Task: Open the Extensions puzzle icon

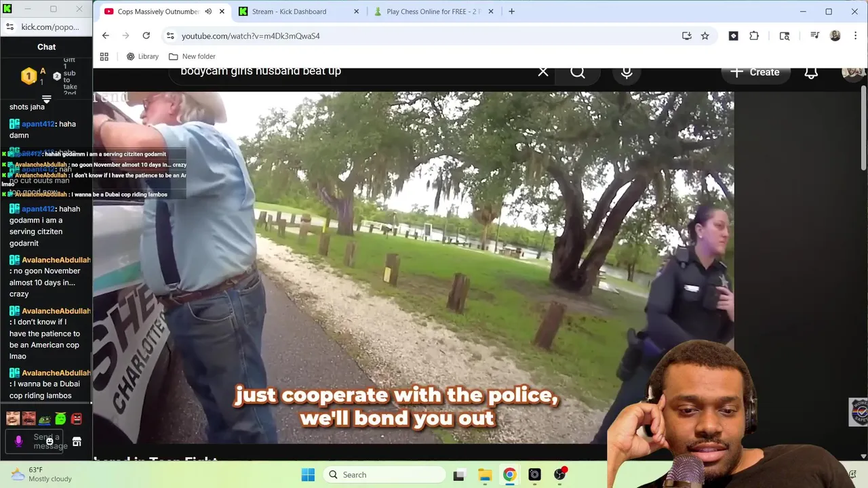Action: 754,36
